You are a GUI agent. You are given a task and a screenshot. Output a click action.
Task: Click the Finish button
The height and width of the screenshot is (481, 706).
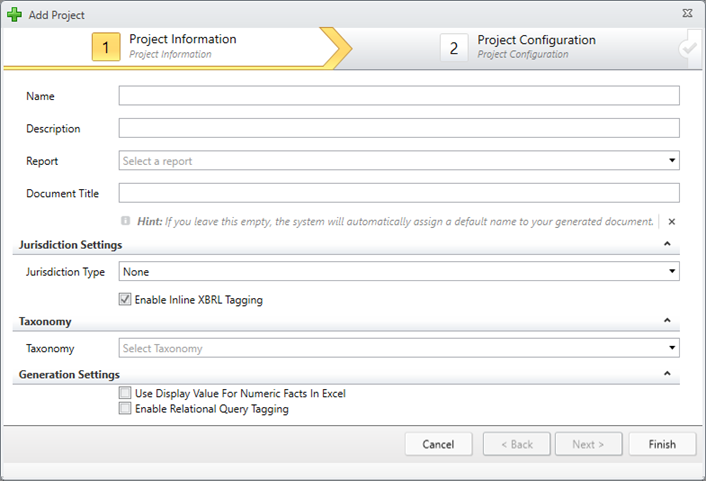[662, 444]
